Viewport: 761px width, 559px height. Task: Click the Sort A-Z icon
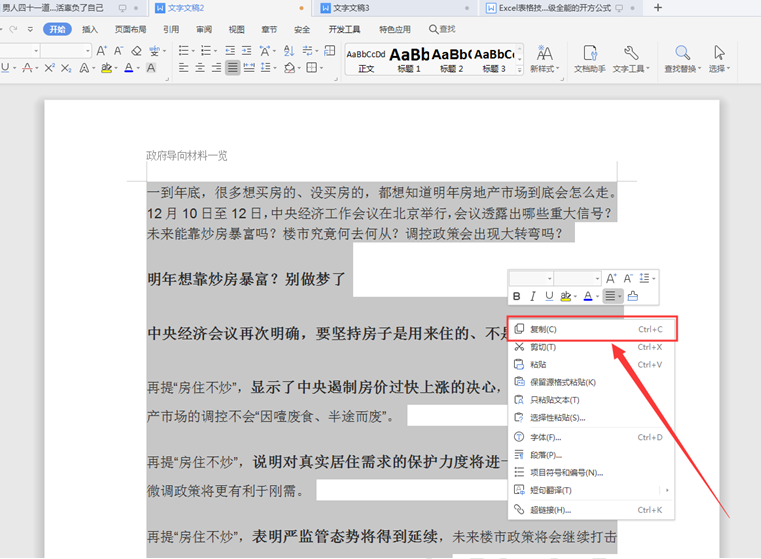pos(289,50)
